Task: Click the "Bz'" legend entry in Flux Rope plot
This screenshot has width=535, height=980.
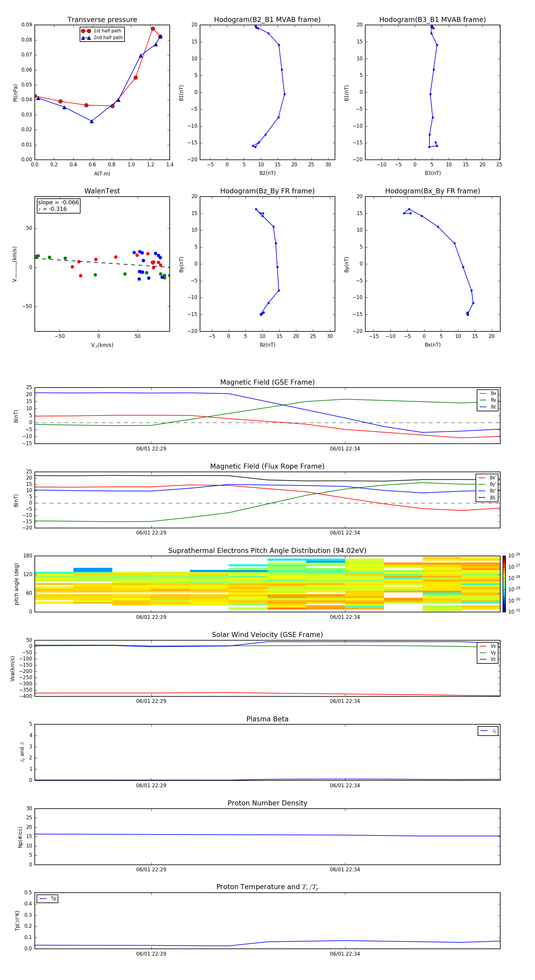Action: point(487,491)
